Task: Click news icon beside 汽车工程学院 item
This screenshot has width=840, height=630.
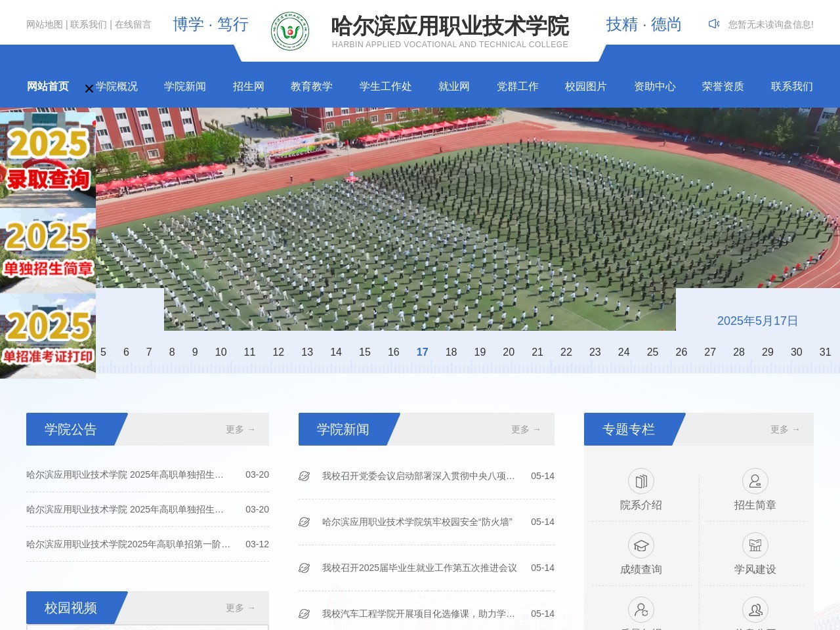Action: pos(304,614)
